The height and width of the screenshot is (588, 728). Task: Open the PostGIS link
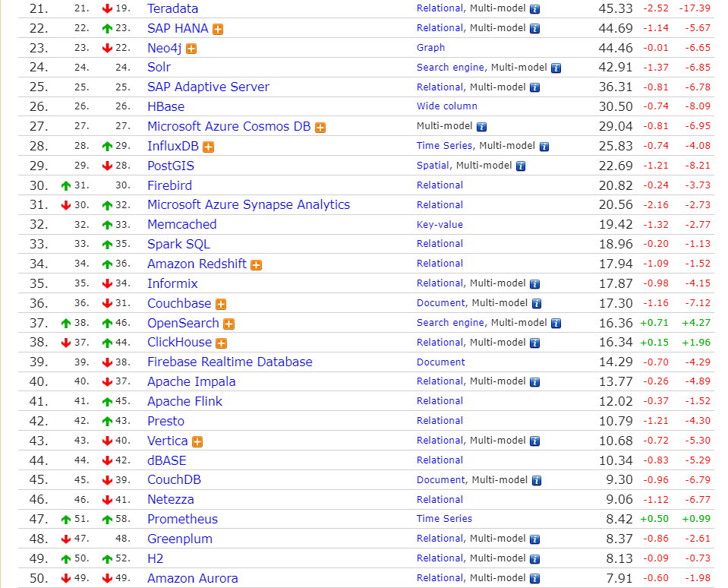click(171, 166)
